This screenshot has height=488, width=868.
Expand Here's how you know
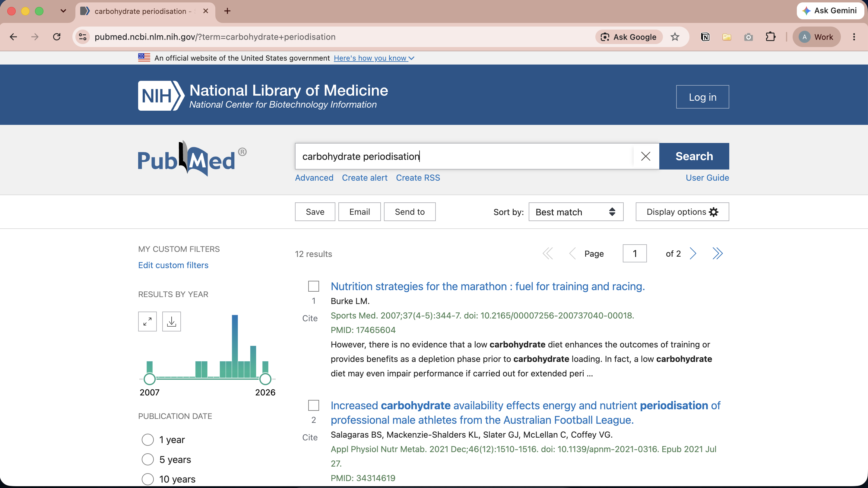[x=374, y=58]
